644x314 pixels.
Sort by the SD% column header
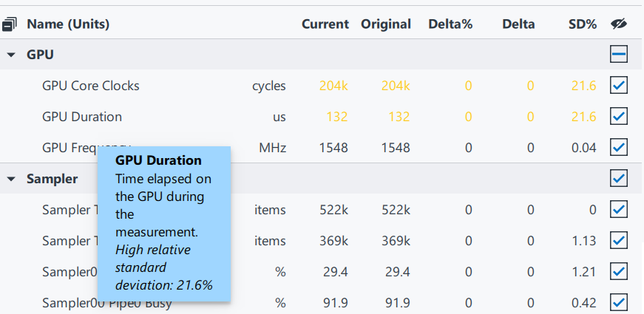(582, 24)
